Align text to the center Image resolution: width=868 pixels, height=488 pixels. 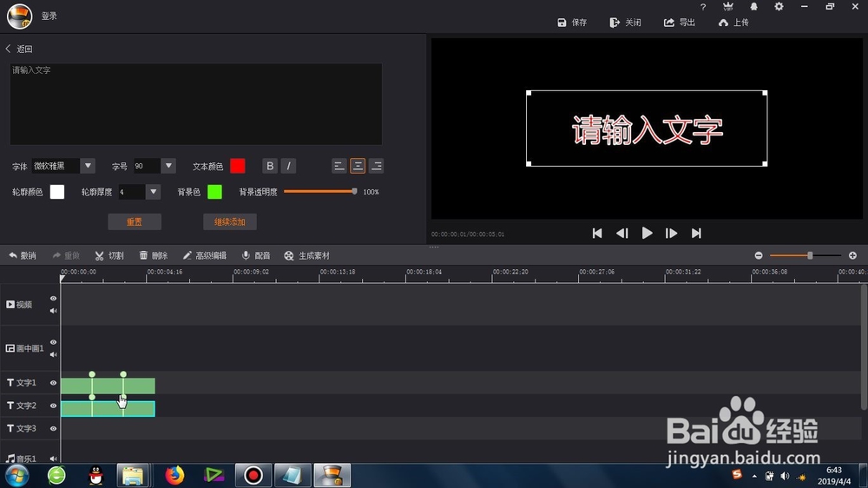(358, 166)
